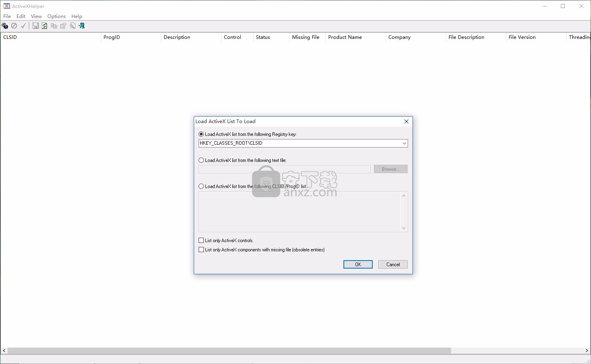Click the Exit door toolbar icon
This screenshot has width=591, height=364.
82,26
